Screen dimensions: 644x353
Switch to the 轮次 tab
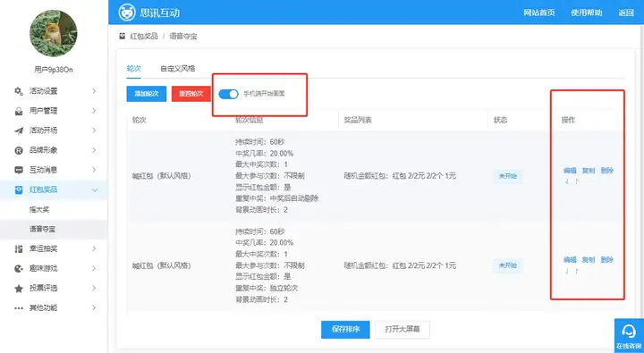[x=133, y=69]
